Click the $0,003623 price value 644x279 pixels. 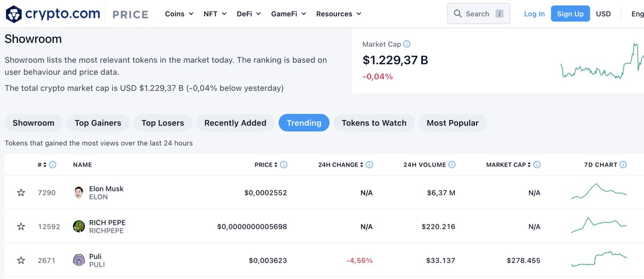pyautogui.click(x=268, y=260)
